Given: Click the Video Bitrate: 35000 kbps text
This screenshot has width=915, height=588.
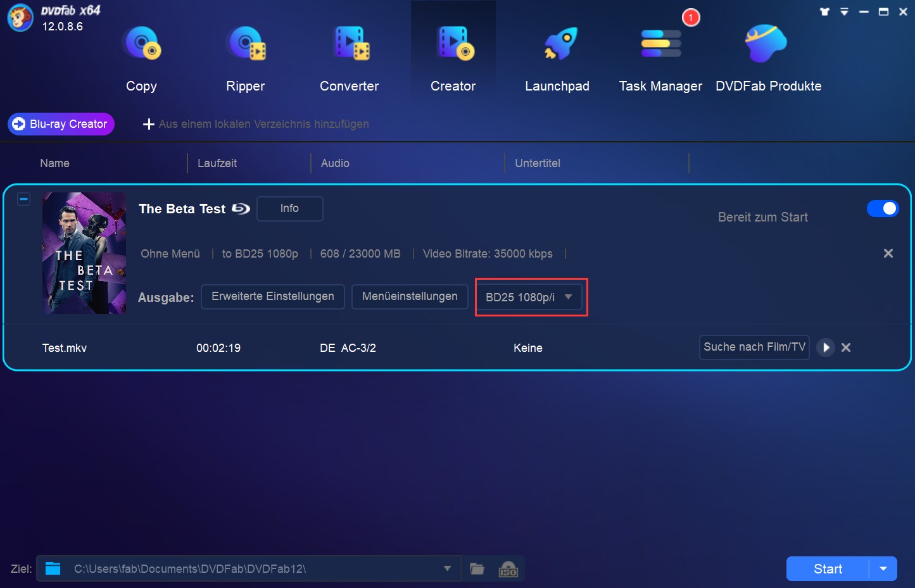Looking at the screenshot, I should point(488,254).
